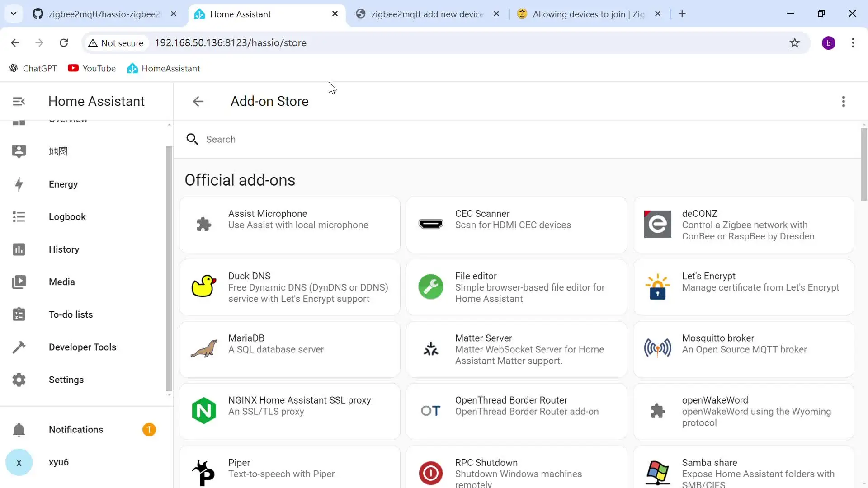Bookmark this page with the star icon
868x488 pixels.
(794, 43)
